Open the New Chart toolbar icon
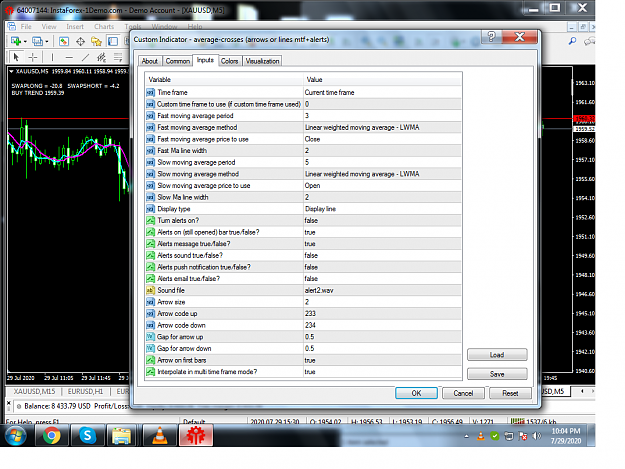This screenshot has width=625, height=469. 16,41
